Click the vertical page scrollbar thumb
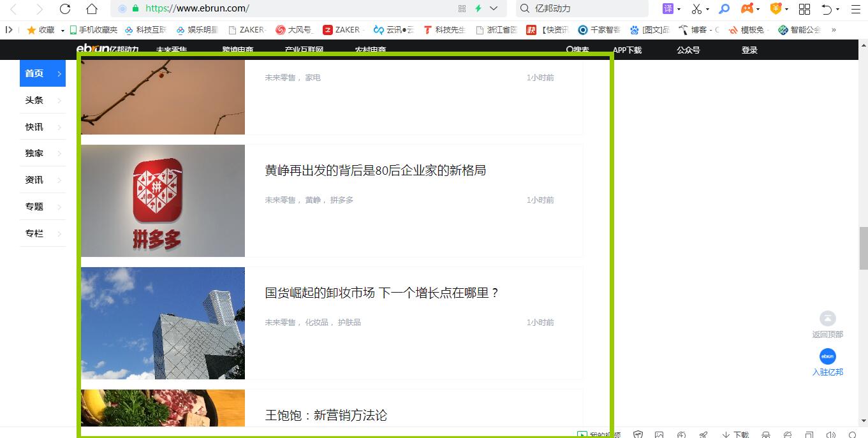Screen dimensions: 868x438 click(x=864, y=248)
